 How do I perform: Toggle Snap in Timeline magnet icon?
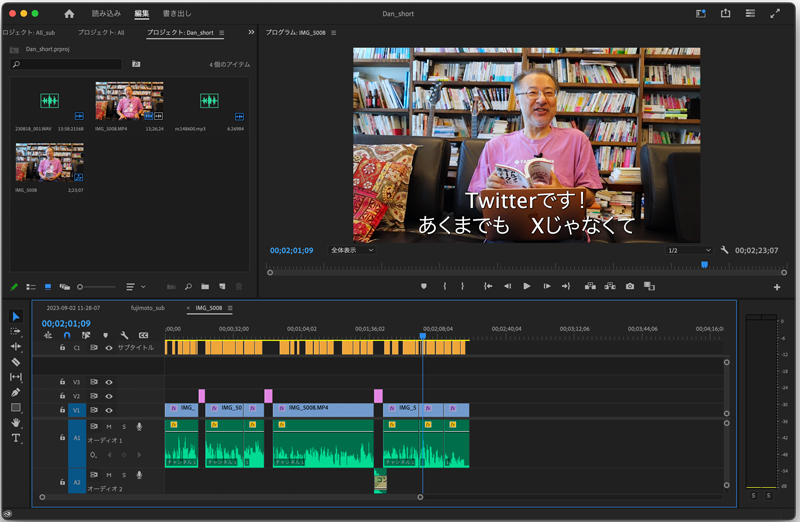click(x=67, y=335)
